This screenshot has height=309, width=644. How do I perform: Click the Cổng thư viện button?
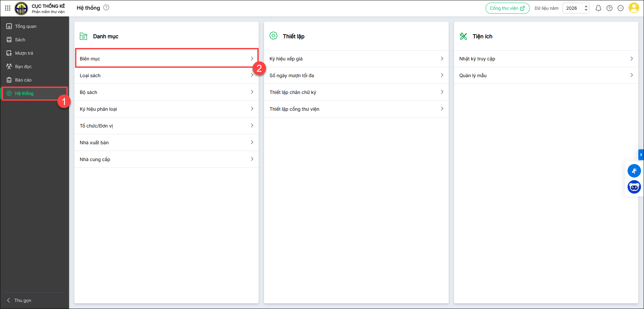click(507, 8)
